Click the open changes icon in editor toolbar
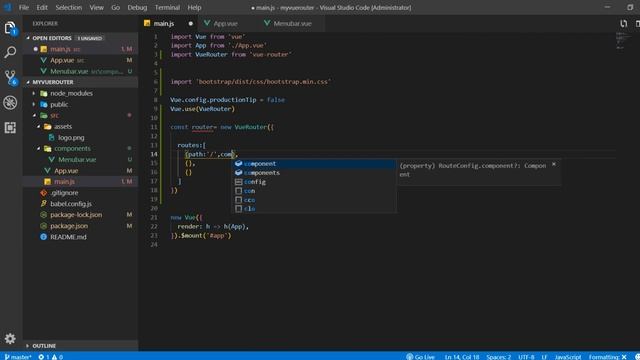The image size is (640, 360). click(x=623, y=24)
